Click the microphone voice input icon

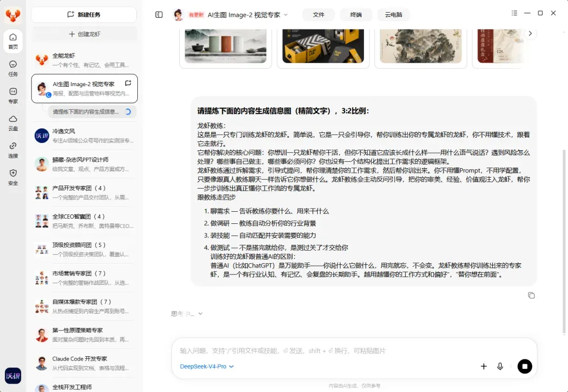[x=500, y=366]
